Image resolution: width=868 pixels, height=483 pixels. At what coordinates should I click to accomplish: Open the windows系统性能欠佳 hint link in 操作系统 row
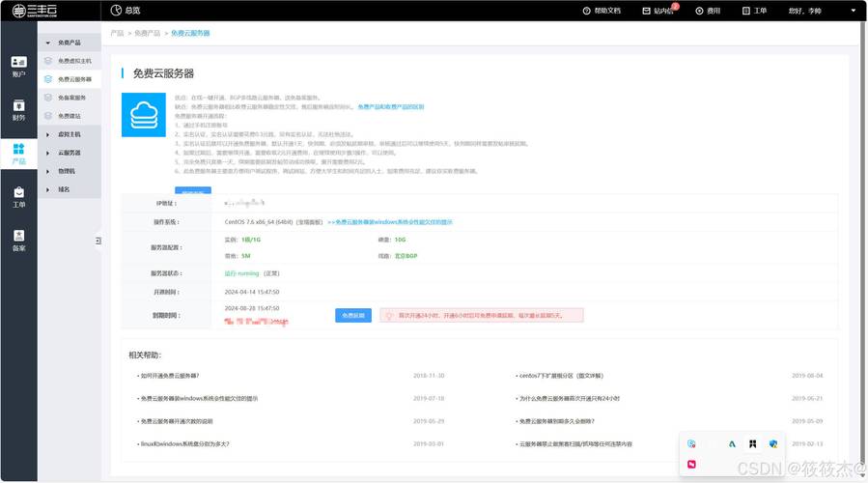coord(390,222)
